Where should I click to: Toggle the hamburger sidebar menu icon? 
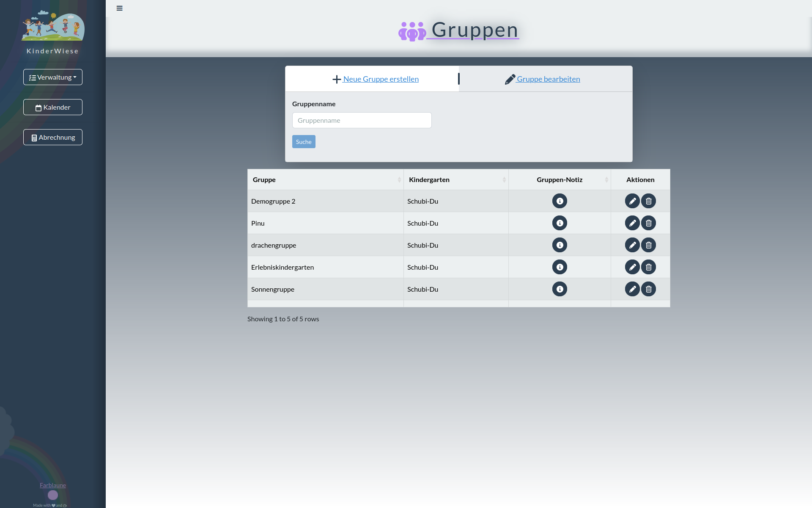pos(120,8)
